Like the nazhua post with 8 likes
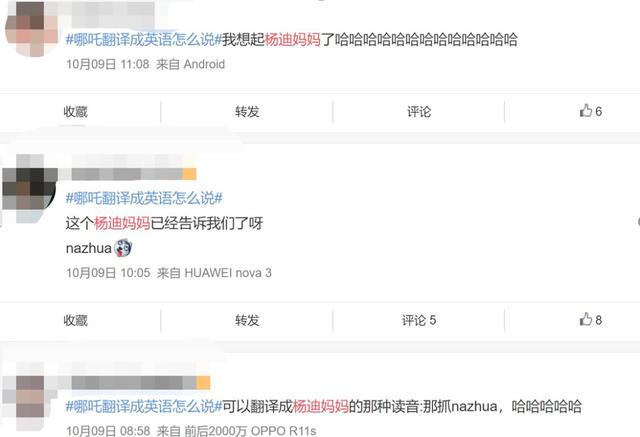 tap(590, 320)
